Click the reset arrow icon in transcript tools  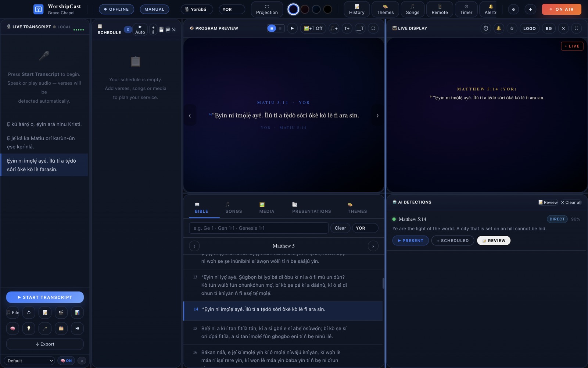[29, 312]
